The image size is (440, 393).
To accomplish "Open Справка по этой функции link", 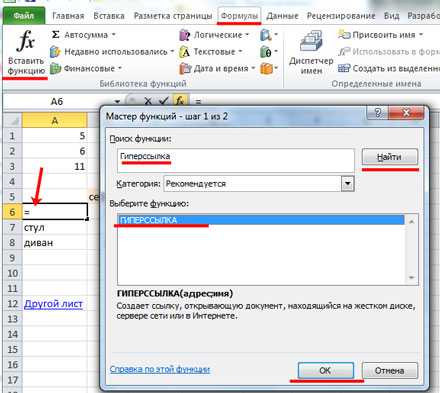I will coord(160,369).
